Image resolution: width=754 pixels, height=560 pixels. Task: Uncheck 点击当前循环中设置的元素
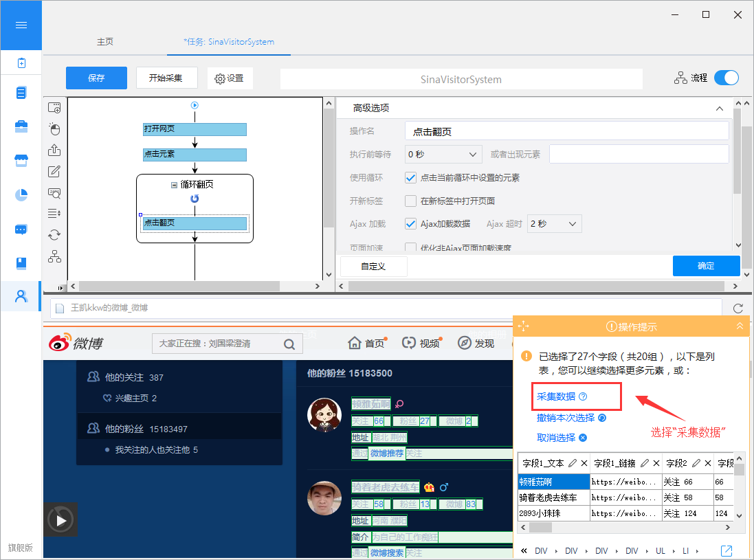pos(410,178)
